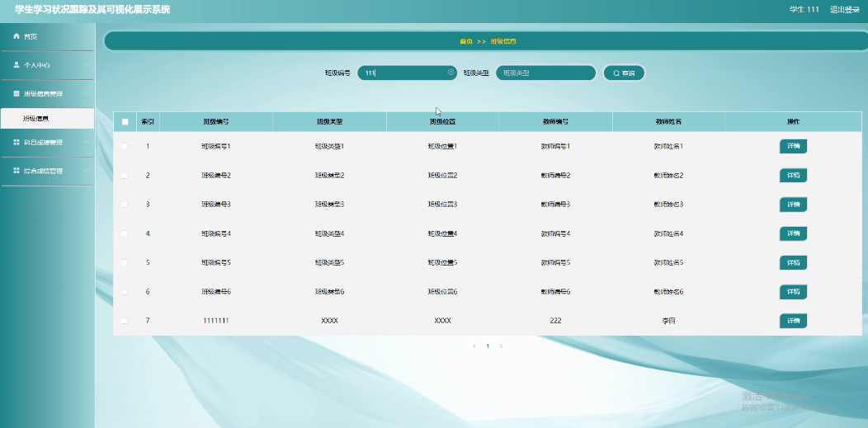The width and height of the screenshot is (868, 428).
Task: Go to the previous page with the left arrow
Action: 474,346
